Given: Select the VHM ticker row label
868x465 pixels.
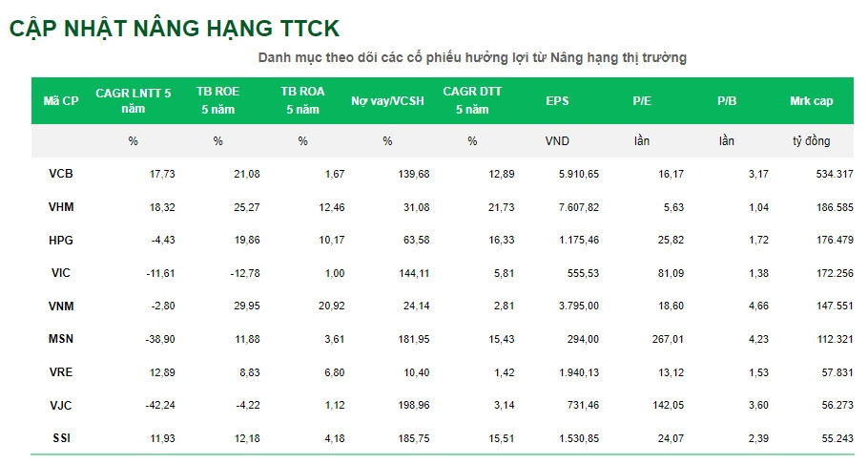Looking at the screenshot, I should pos(60,207).
